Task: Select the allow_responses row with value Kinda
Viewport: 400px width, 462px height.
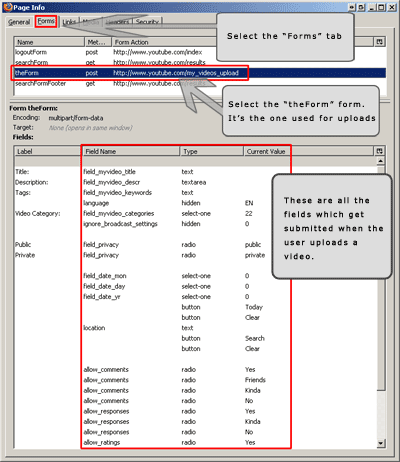Action: pos(195,422)
